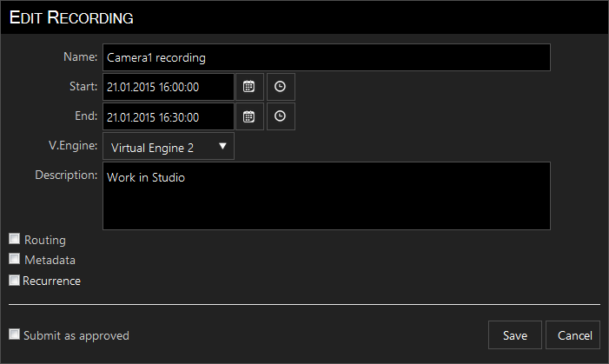This screenshot has height=364, width=609.
Task: Open the calendar picker for Start date
Action: pos(249,87)
